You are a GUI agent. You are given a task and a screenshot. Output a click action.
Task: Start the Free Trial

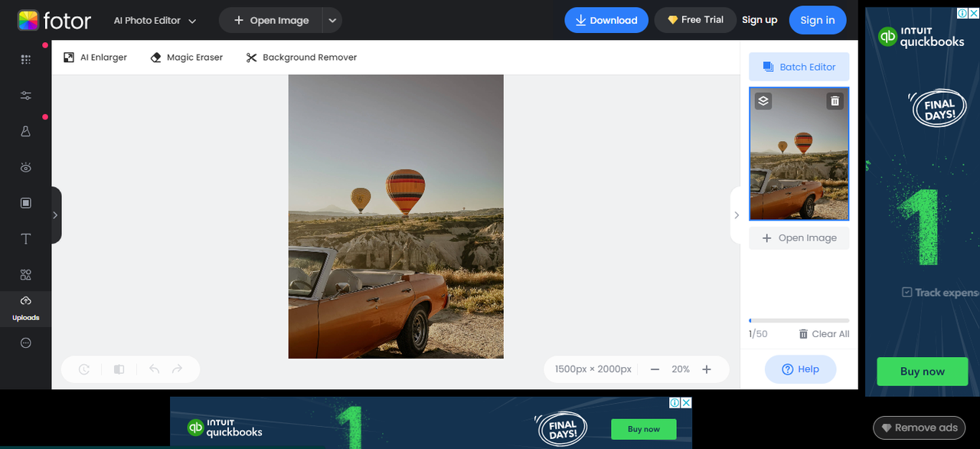tap(695, 20)
